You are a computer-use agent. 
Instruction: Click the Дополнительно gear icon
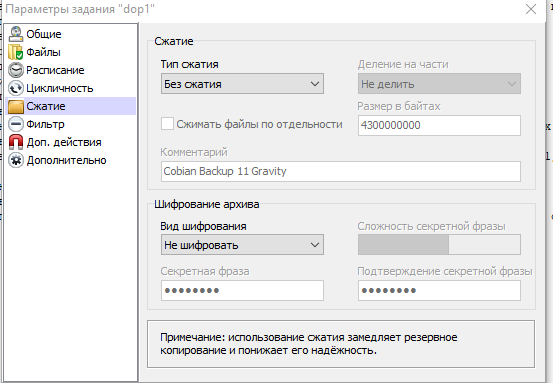pyautogui.click(x=16, y=160)
